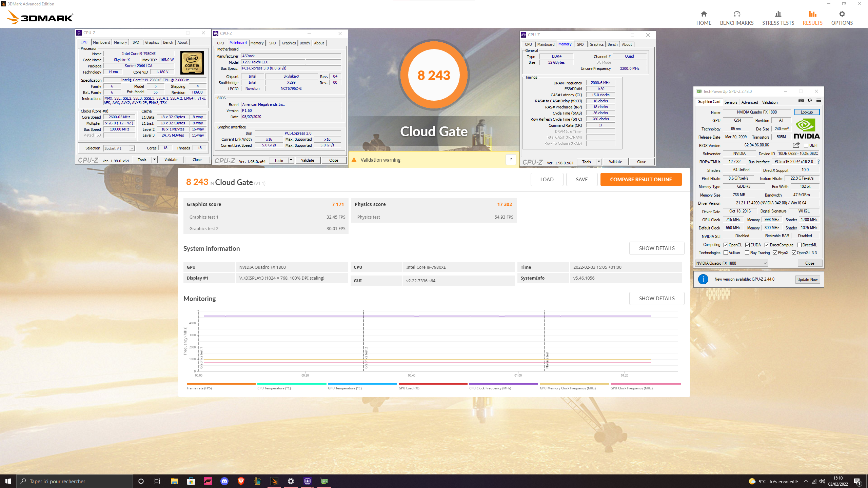
Task: Click the 3DMark logo
Action: 40,17
